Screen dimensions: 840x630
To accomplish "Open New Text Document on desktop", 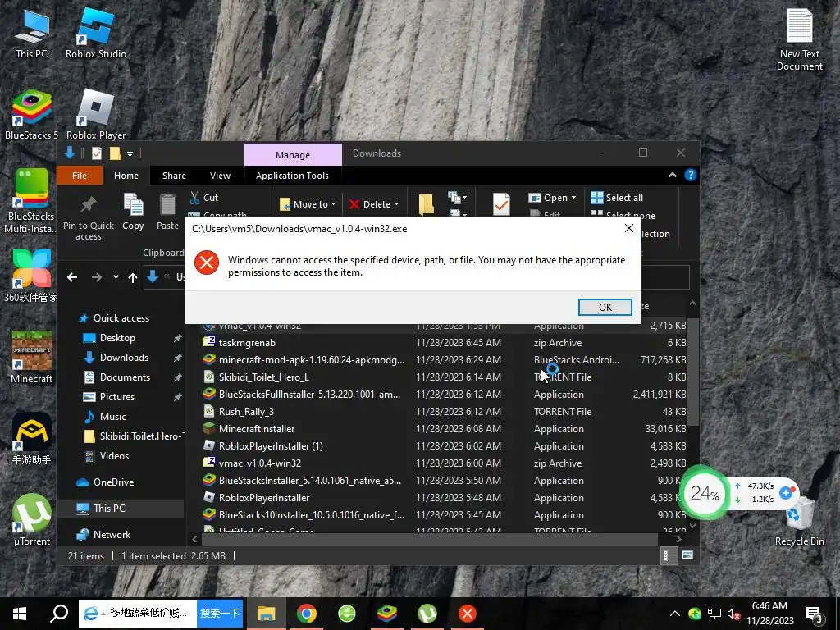I will pos(799,39).
